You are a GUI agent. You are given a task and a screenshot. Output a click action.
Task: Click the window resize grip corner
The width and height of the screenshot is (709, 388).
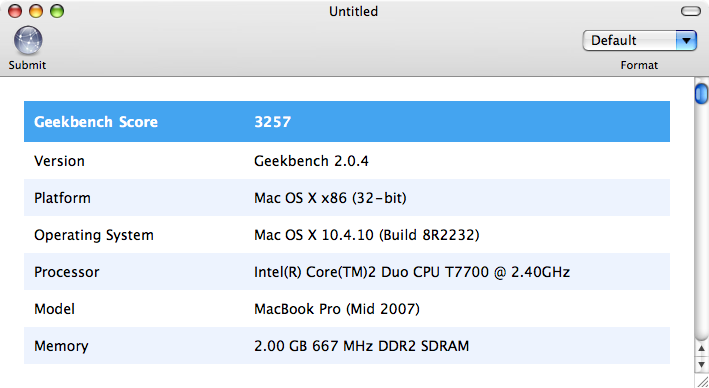(x=702, y=381)
